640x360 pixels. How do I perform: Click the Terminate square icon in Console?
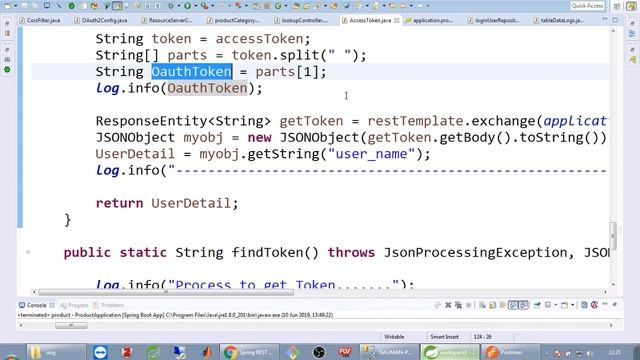(x=469, y=305)
